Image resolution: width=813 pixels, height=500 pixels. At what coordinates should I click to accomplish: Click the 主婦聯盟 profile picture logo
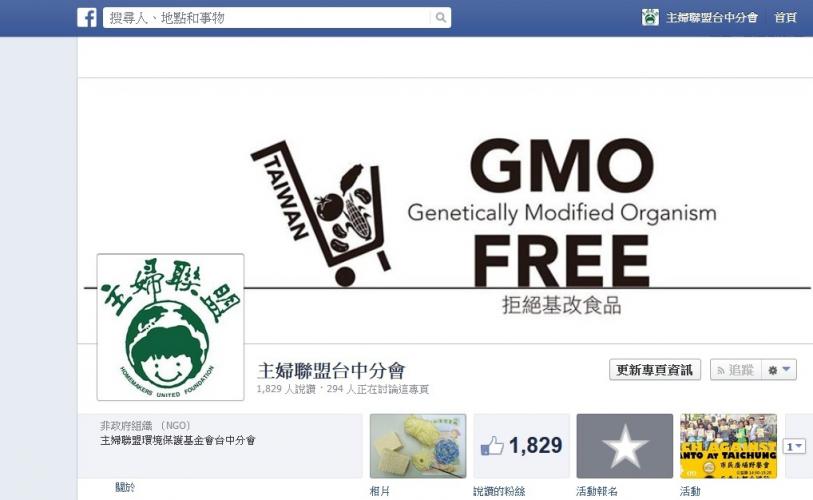(170, 327)
